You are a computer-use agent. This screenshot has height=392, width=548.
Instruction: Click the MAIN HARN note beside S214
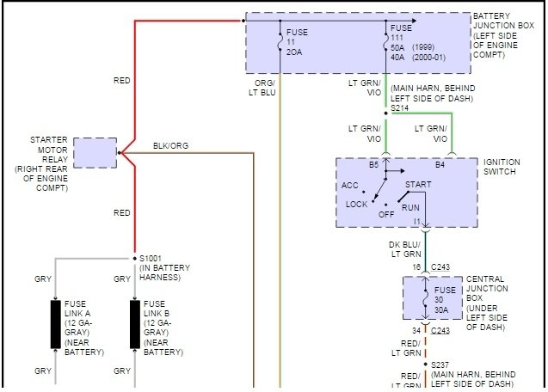(x=433, y=94)
